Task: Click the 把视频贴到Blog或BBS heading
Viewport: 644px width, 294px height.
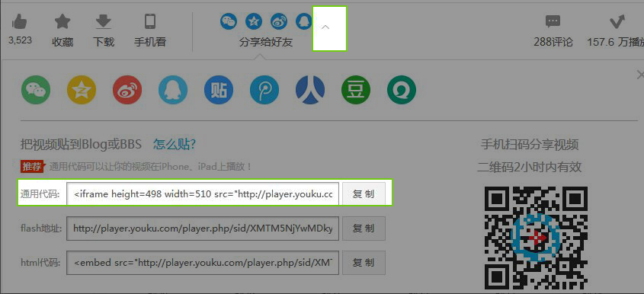Action: coord(81,144)
